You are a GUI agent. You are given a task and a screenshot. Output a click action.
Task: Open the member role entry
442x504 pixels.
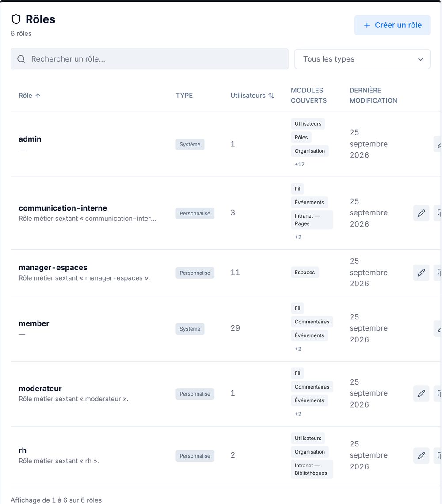[34, 323]
